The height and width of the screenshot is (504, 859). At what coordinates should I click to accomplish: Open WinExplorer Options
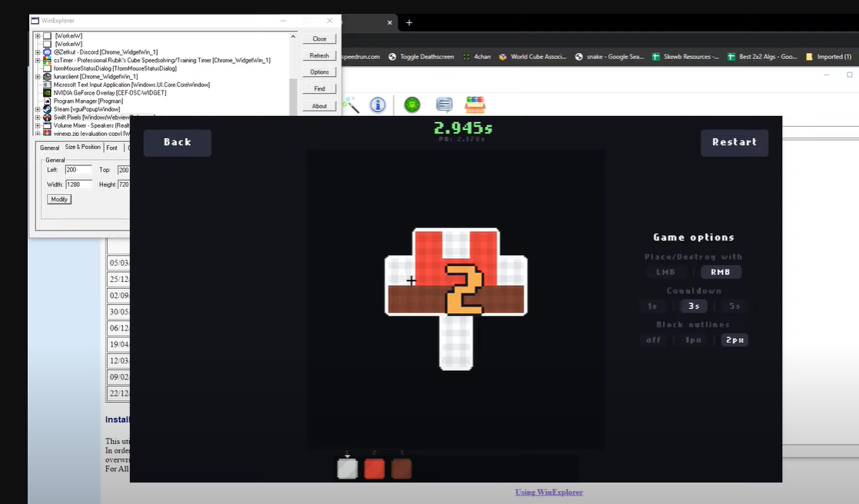pyautogui.click(x=319, y=71)
